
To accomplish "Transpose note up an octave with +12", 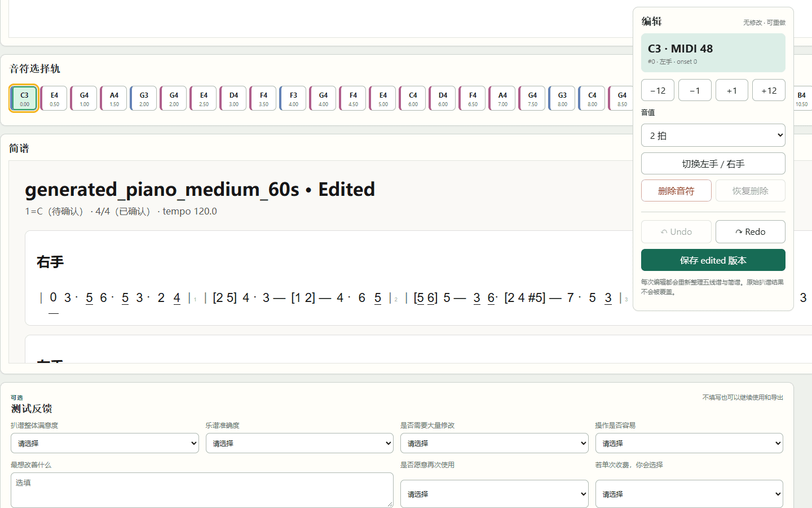I will coord(769,90).
